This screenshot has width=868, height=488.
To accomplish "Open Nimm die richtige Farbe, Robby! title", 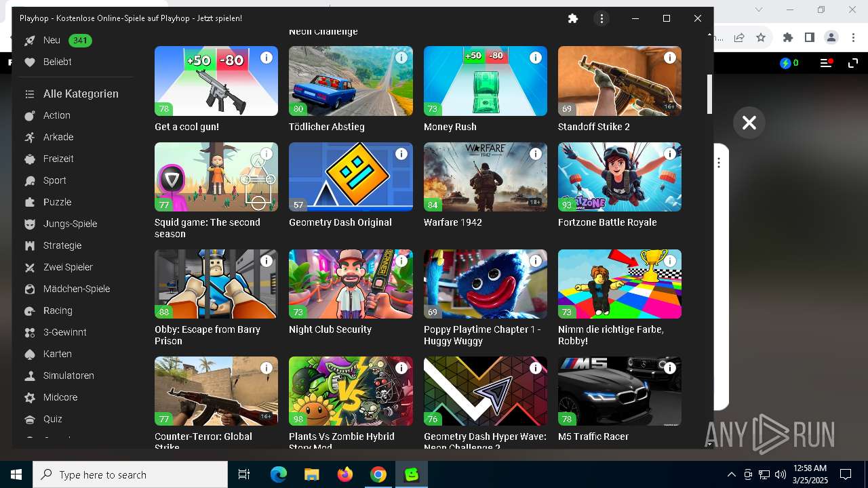I will tap(611, 335).
